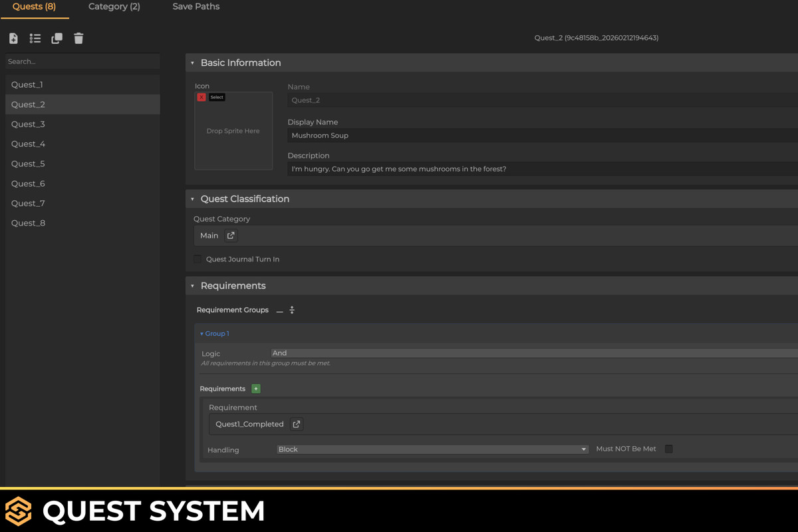Open the Main category external link icon
Viewport: 798px width, 532px height.
coord(231,235)
